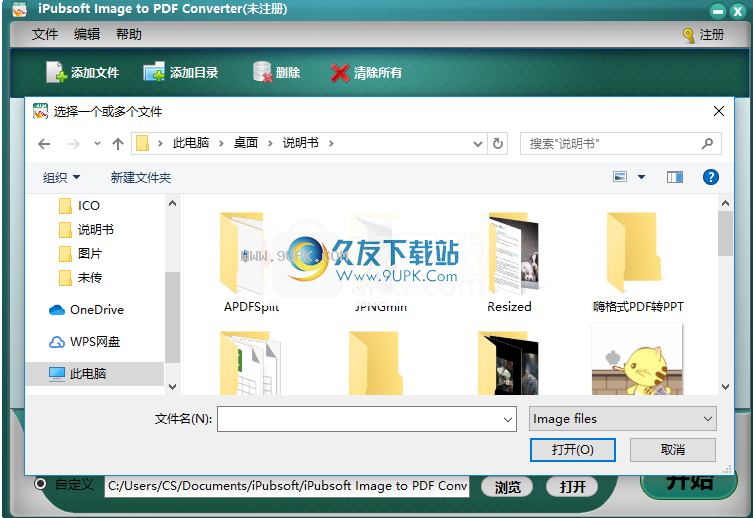Click the Add File (添加文件) toolbar icon
The width and height of the screenshot is (753, 518).
[56, 72]
